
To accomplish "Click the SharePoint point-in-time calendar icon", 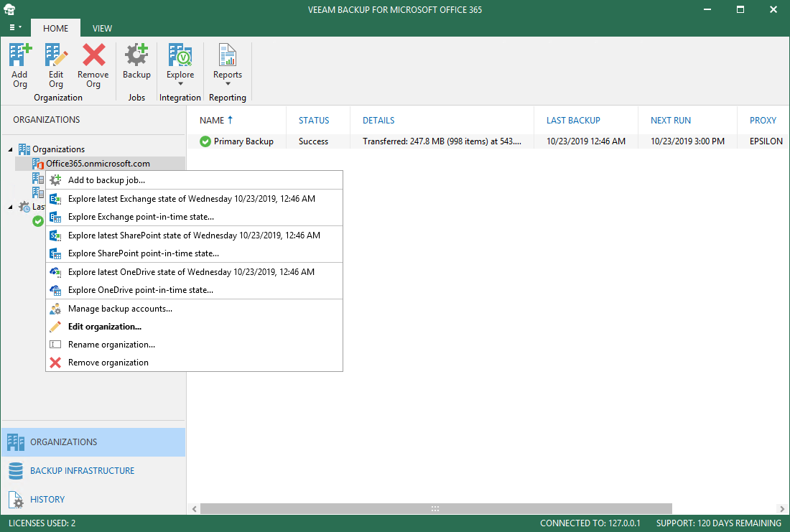I will click(x=55, y=253).
